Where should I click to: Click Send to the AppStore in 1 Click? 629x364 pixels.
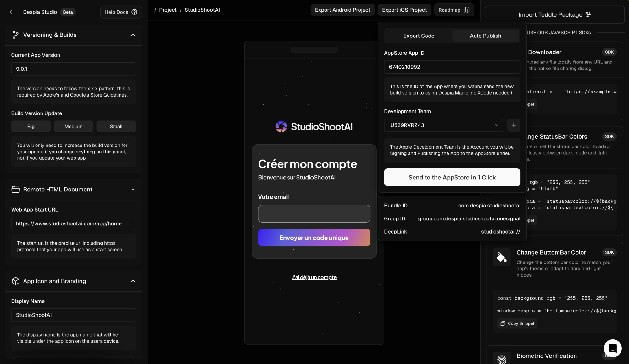[x=452, y=177]
